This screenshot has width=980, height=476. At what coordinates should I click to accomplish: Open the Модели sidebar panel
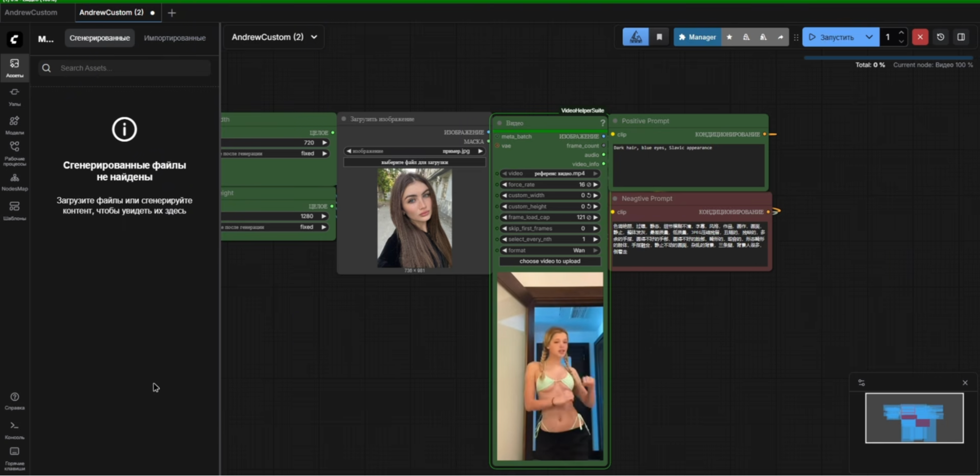click(x=15, y=125)
